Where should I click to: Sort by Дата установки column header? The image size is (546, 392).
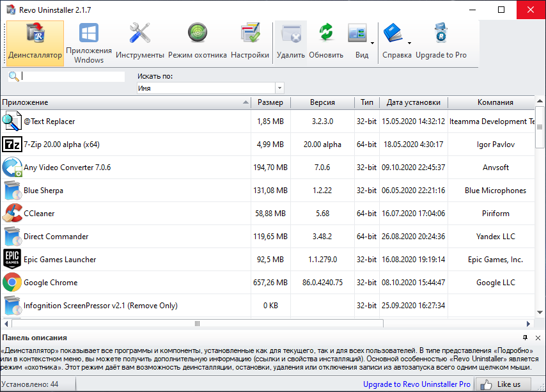point(413,102)
